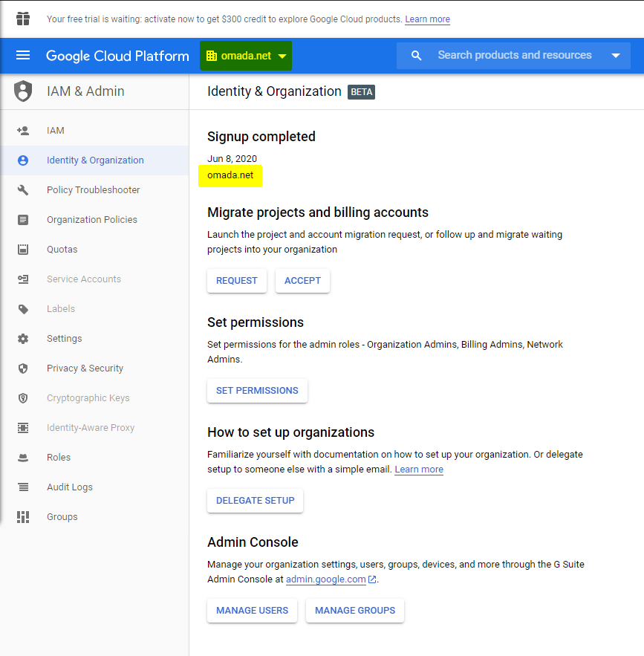Open the omada.net project selector dropdown
The height and width of the screenshot is (656, 644).
click(246, 56)
